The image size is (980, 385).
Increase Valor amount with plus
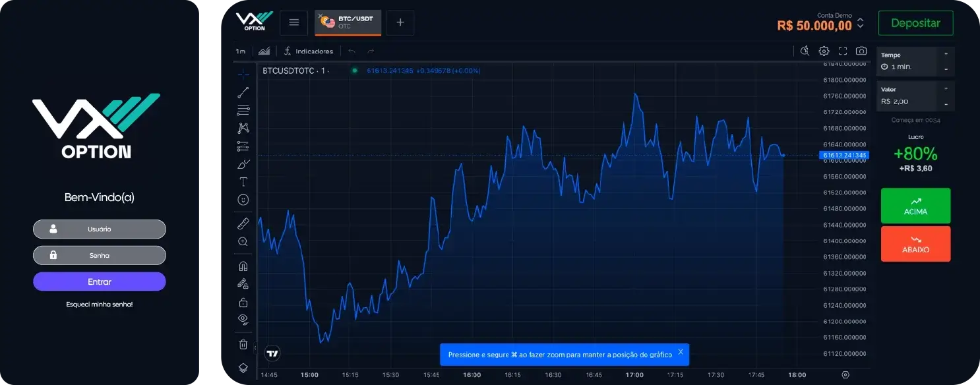946,88
